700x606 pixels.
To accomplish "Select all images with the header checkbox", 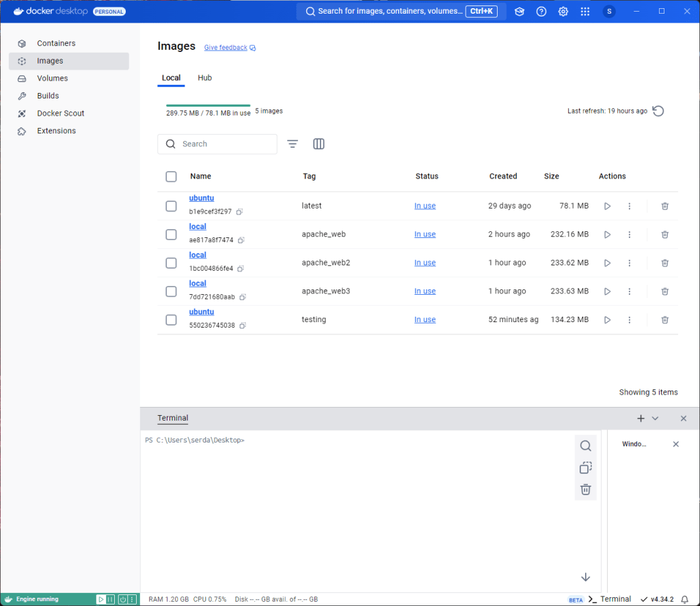I will pos(171,176).
